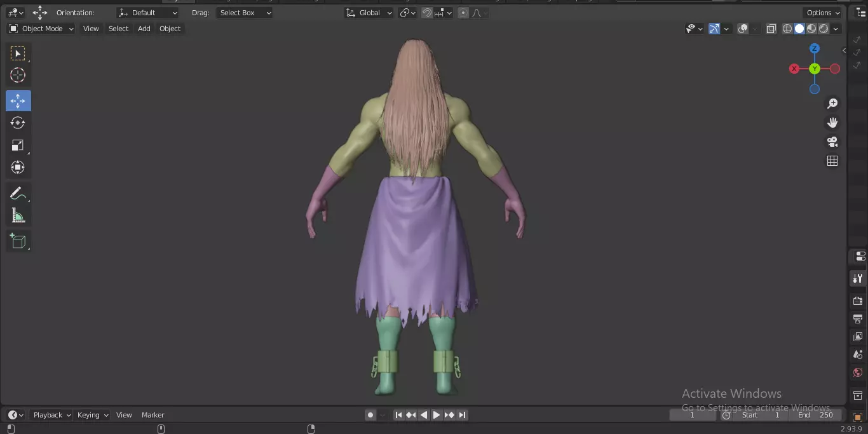Viewport: 868px width, 434px height.
Task: Play animation in reverse
Action: [424, 415]
